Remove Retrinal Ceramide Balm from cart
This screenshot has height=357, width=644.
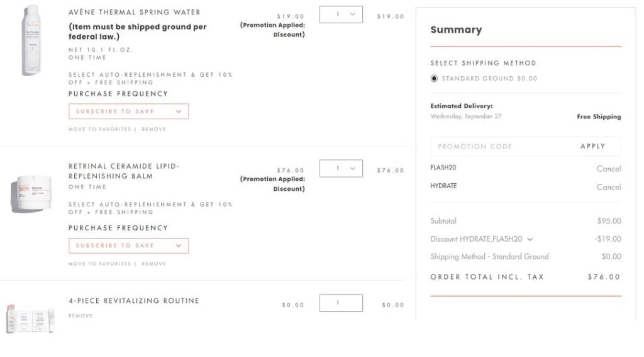click(x=153, y=264)
